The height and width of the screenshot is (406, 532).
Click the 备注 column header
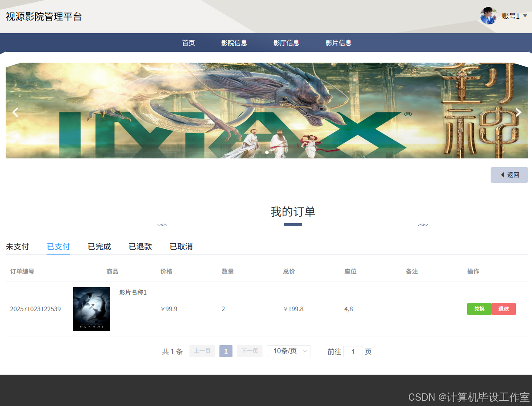click(x=412, y=272)
